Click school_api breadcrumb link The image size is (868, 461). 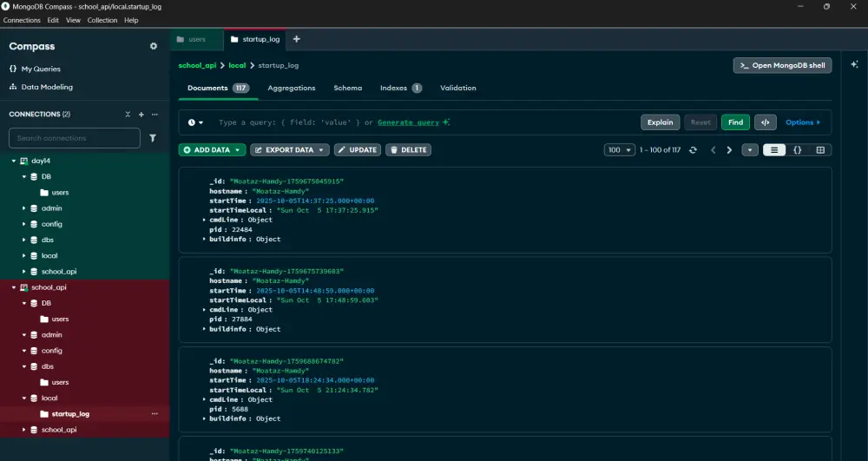pos(197,65)
